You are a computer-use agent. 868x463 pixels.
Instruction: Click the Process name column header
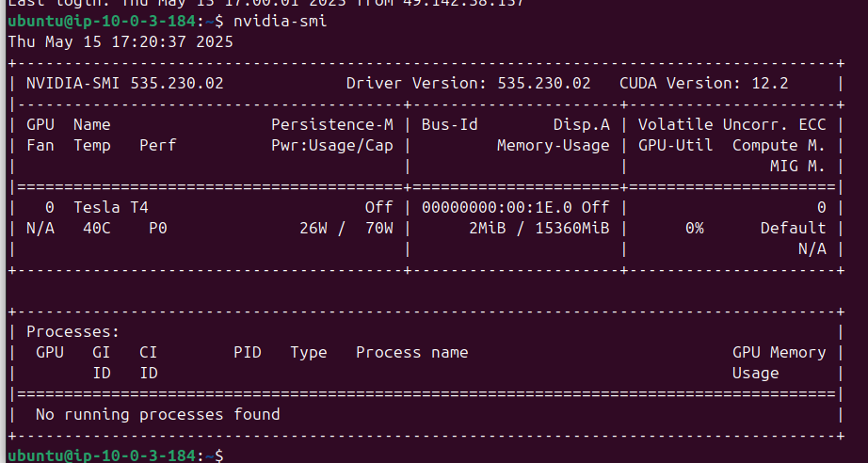[411, 352]
